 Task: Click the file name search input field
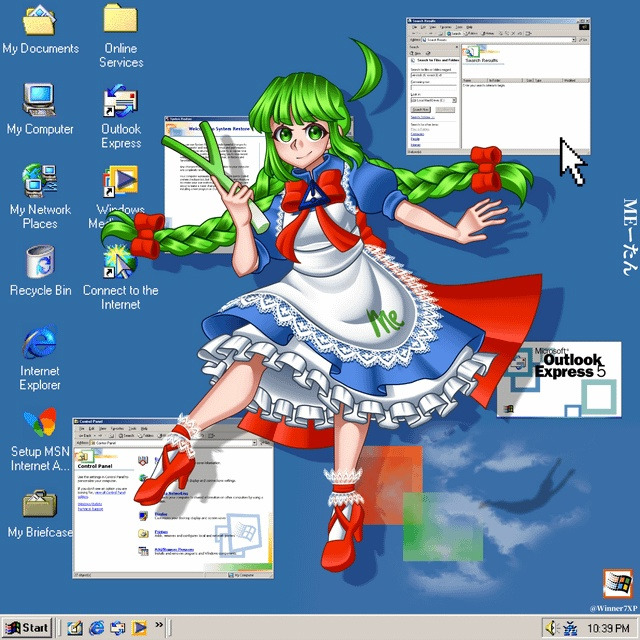pos(434,75)
